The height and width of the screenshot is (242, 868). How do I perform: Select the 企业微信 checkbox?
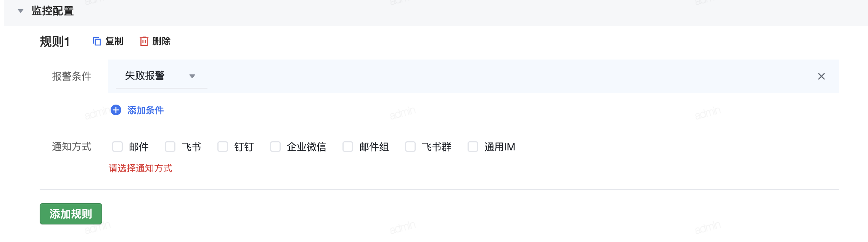click(x=275, y=147)
